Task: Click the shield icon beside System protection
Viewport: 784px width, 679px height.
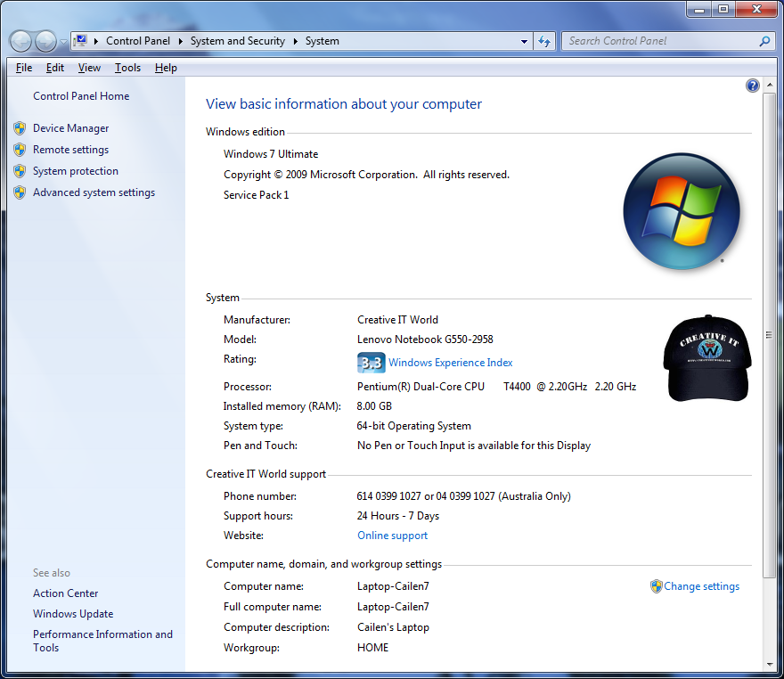Action: 20,171
